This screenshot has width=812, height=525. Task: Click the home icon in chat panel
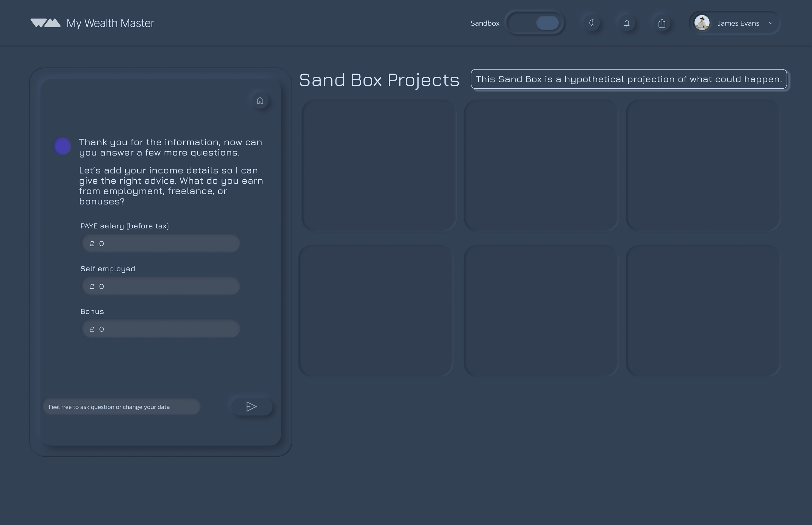tap(260, 101)
